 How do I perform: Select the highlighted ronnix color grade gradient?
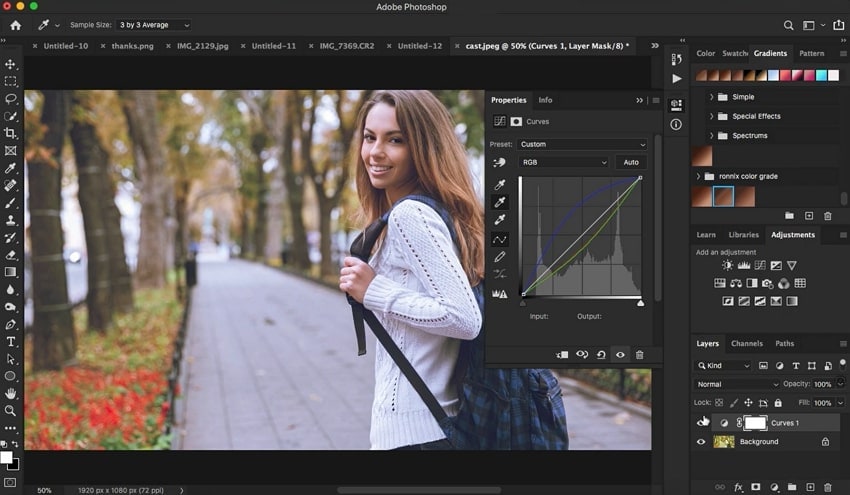pos(723,196)
